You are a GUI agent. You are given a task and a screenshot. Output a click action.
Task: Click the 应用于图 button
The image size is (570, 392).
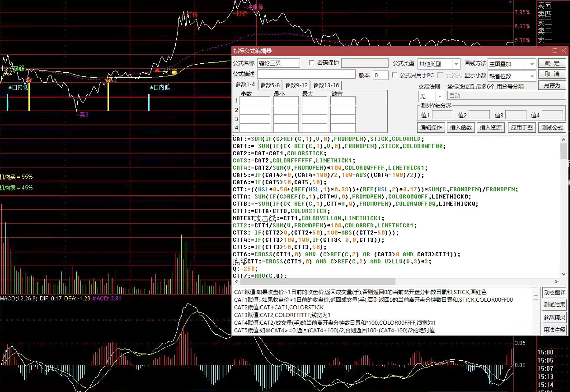522,127
